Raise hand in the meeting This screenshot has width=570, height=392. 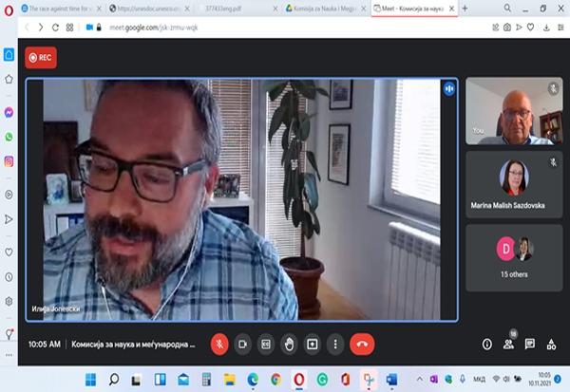[x=289, y=344]
